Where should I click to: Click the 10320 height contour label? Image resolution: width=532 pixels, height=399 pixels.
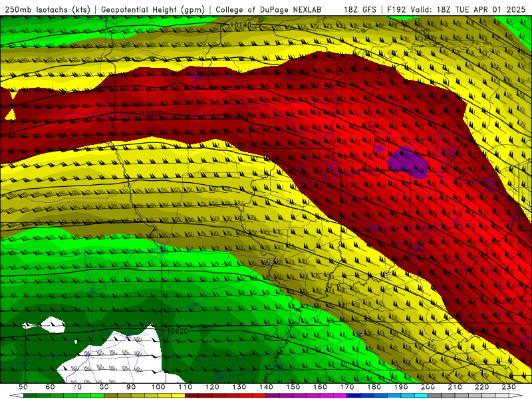tap(152, 114)
